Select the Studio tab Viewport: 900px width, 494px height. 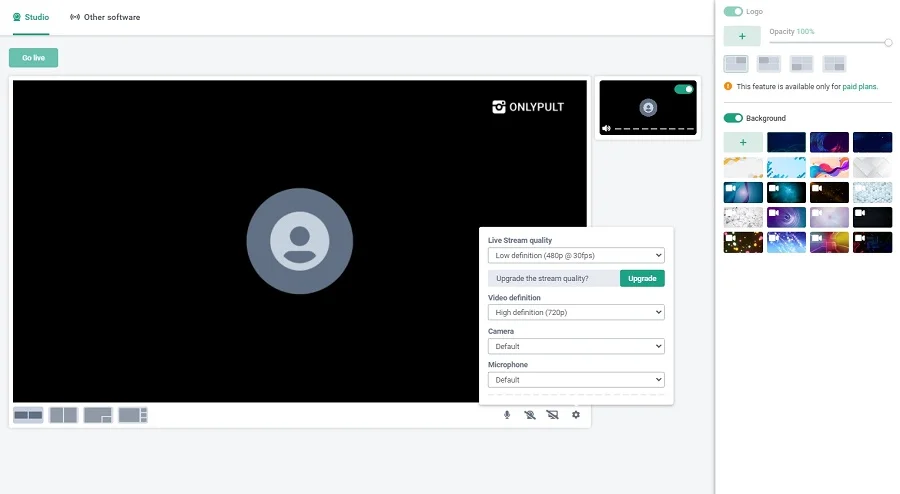[x=30, y=17]
